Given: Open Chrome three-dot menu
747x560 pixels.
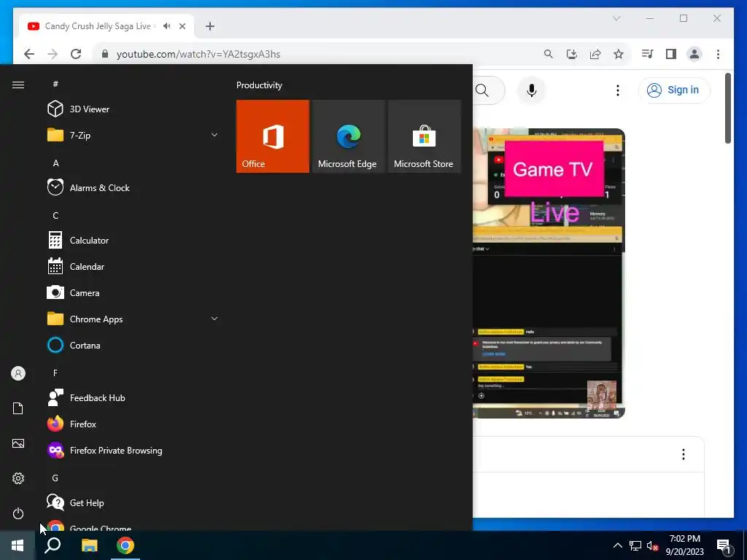Looking at the screenshot, I should (x=718, y=54).
